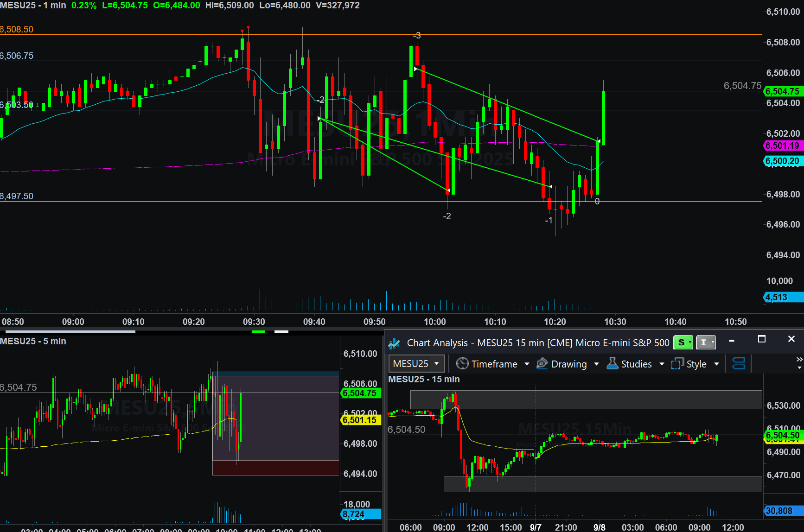Image resolution: width=804 pixels, height=532 pixels.
Task: Expand the Timeframe dropdown arrow
Action: coord(527,364)
